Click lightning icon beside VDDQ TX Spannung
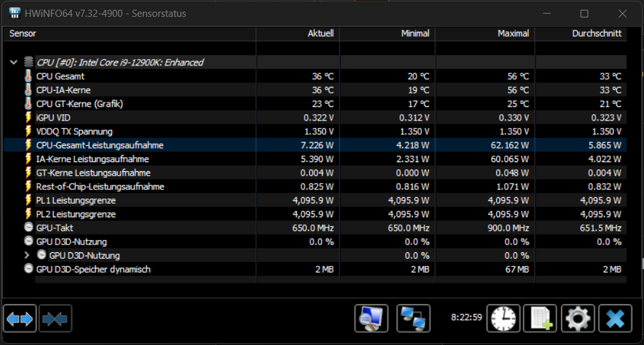This screenshot has width=644, height=345. coord(29,131)
